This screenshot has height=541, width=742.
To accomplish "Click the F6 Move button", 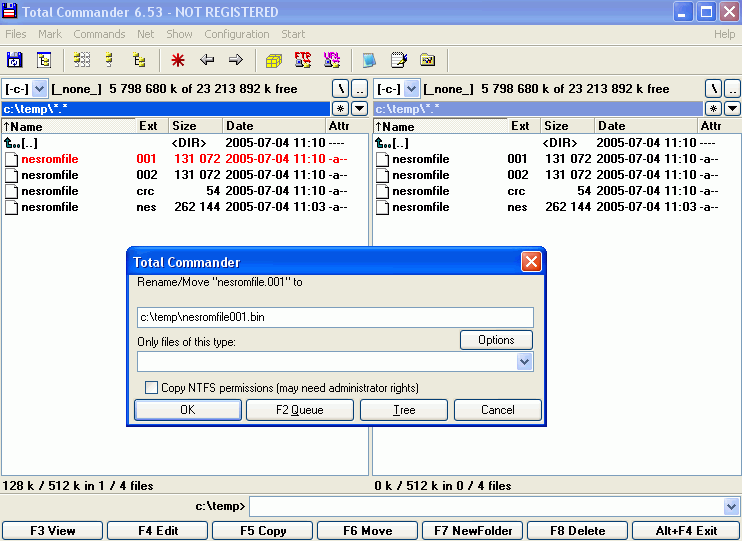I will click(368, 531).
